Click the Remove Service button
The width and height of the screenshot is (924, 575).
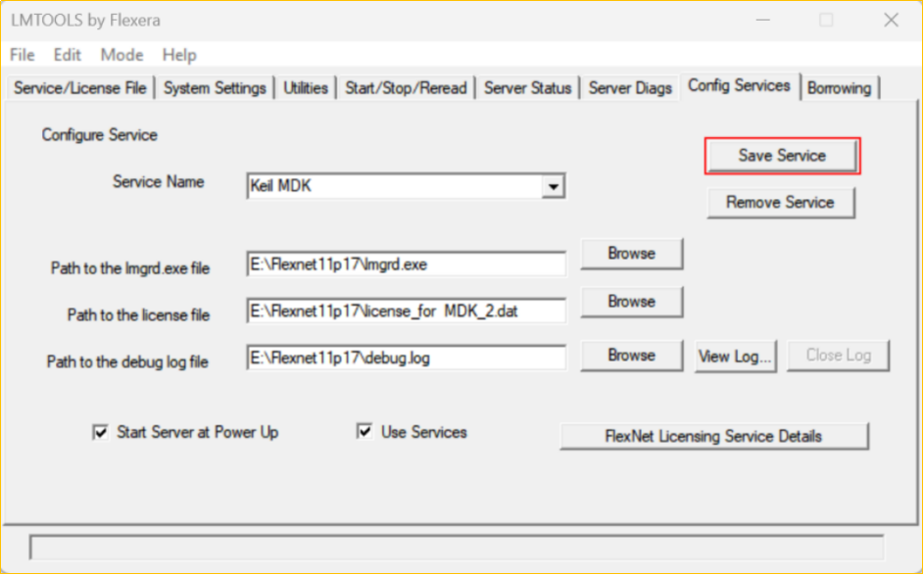pos(780,203)
